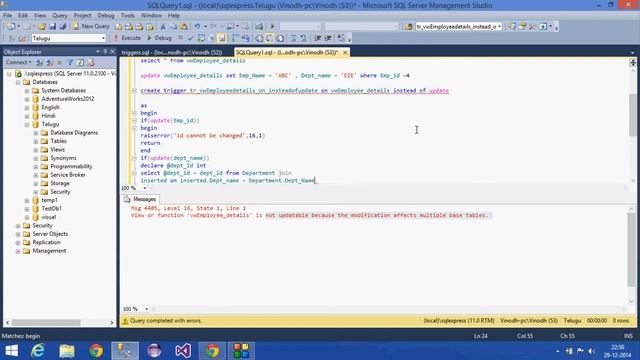The image size is (640, 360).
Task: Click the Windows Start button
Action: coord(11,351)
